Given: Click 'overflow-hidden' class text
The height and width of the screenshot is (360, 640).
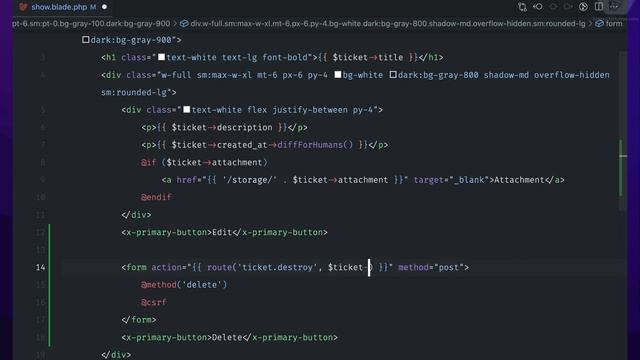Looking at the screenshot, I should point(572,75).
